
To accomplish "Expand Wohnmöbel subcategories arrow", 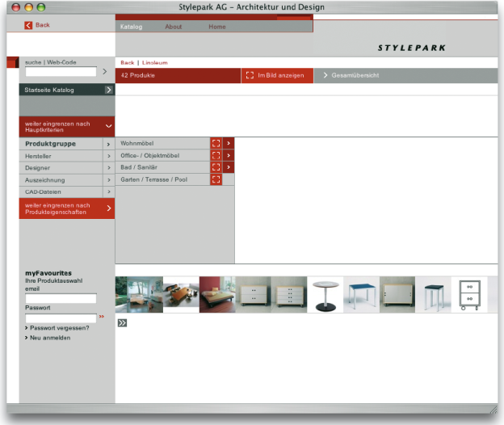I will (x=229, y=143).
